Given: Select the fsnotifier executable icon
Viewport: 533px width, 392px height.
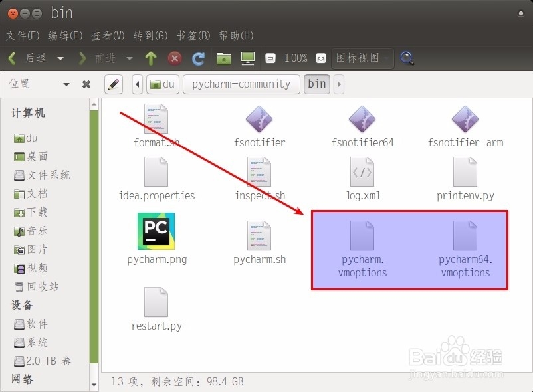Looking at the screenshot, I should tap(259, 119).
